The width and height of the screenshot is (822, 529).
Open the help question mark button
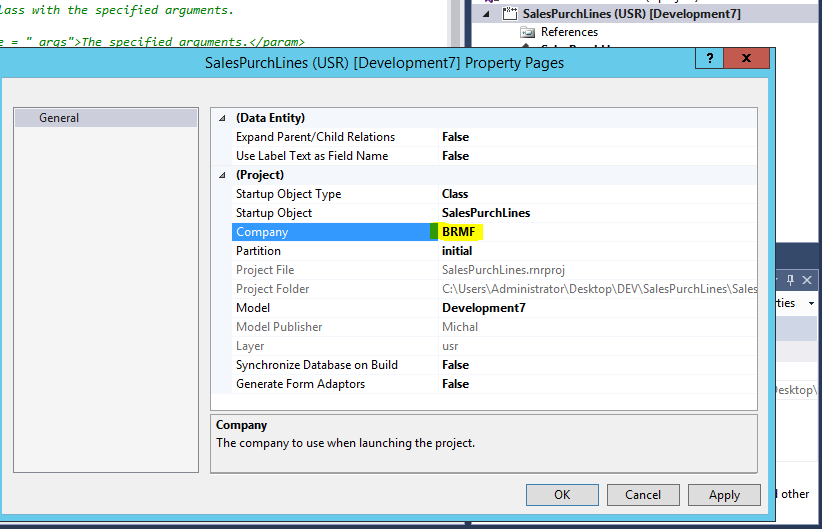coord(709,58)
